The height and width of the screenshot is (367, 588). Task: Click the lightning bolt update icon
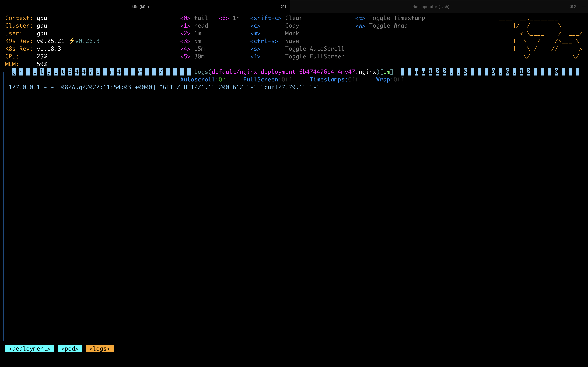(x=72, y=41)
